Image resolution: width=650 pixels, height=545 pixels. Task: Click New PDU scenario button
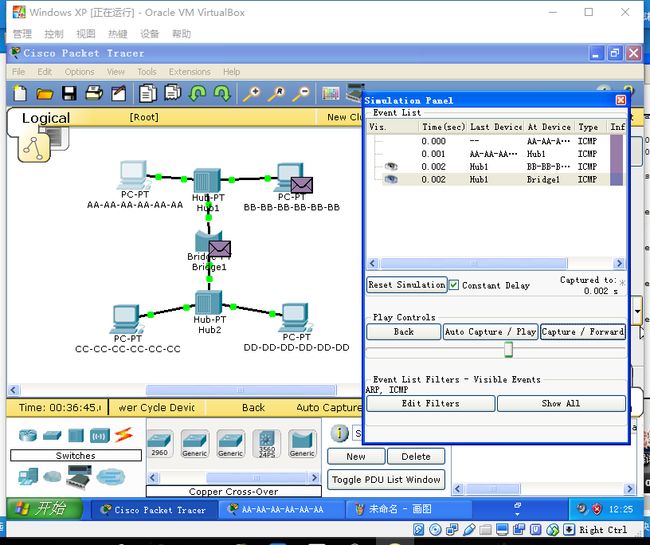pyautogui.click(x=356, y=456)
